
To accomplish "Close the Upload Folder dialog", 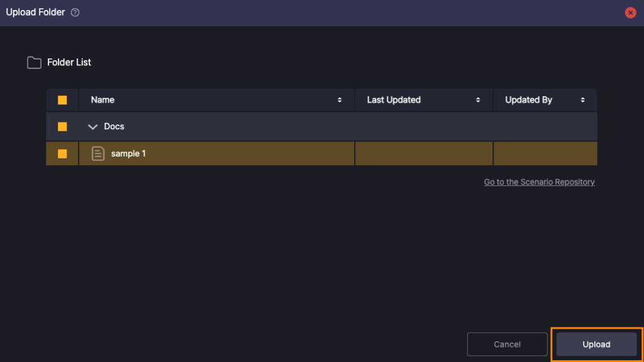I will pyautogui.click(x=630, y=13).
